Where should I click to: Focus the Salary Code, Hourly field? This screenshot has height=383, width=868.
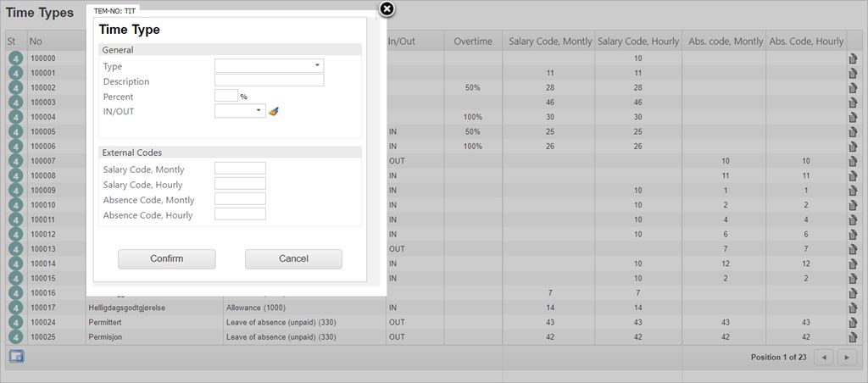[240, 184]
